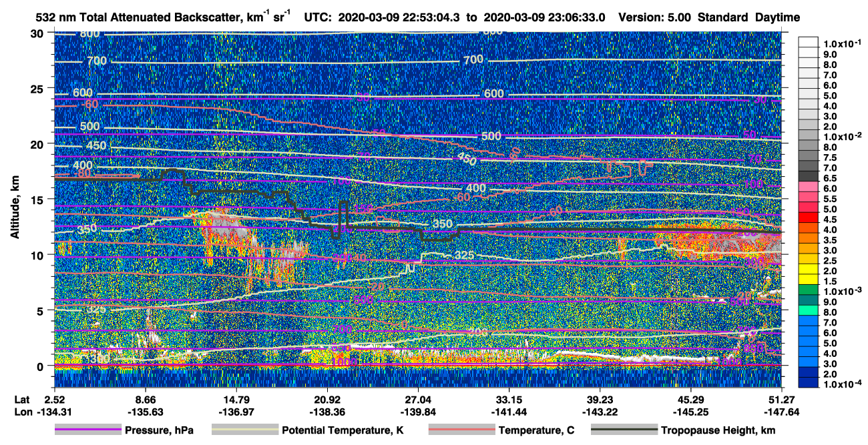Click the end time '2020-03-09 23:06:33.0'

(x=546, y=17)
